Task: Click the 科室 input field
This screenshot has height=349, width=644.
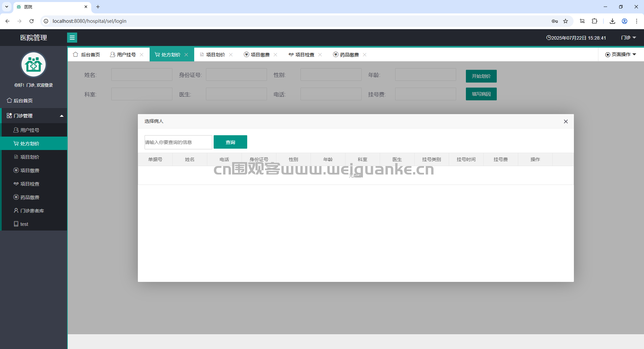Action: (142, 94)
